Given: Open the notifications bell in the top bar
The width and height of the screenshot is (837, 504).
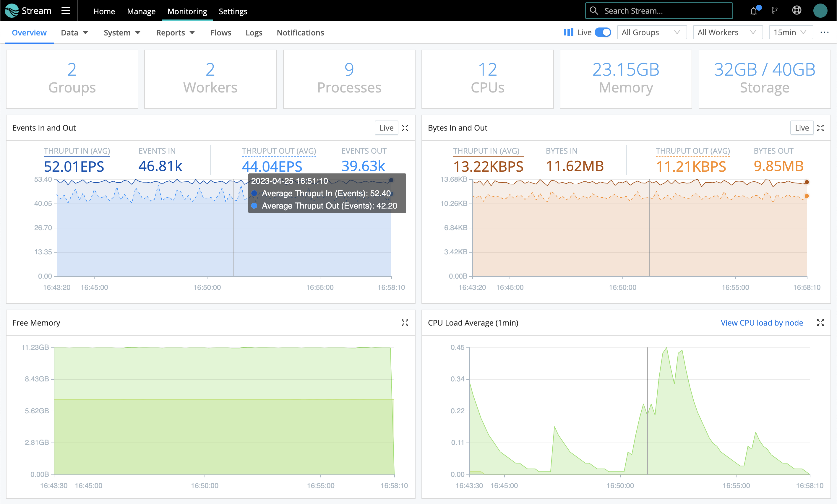Looking at the screenshot, I should click(753, 11).
